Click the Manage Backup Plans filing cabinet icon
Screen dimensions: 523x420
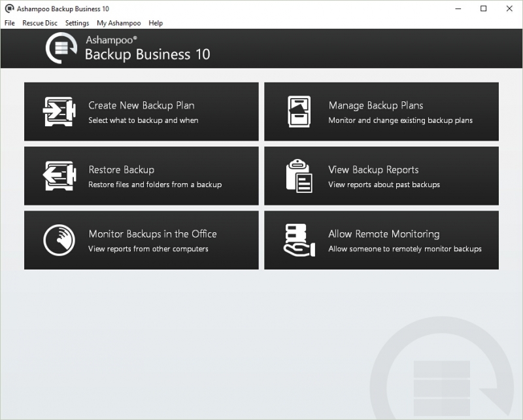pos(299,111)
